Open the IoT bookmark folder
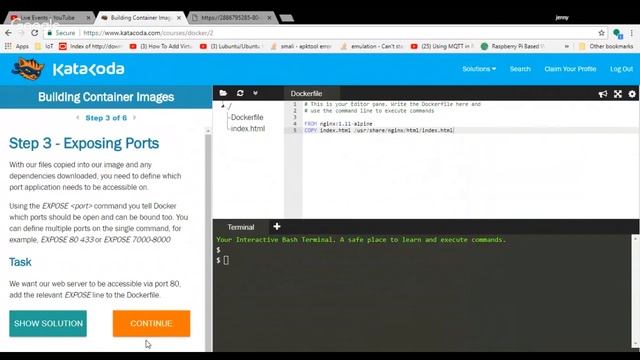The width and height of the screenshot is (640, 360). pyautogui.click(x=44, y=46)
